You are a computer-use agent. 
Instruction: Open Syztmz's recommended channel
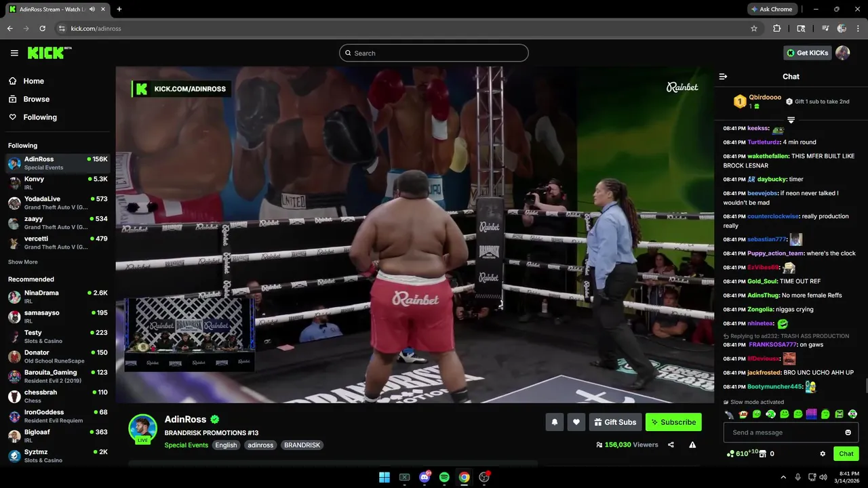[58, 455]
